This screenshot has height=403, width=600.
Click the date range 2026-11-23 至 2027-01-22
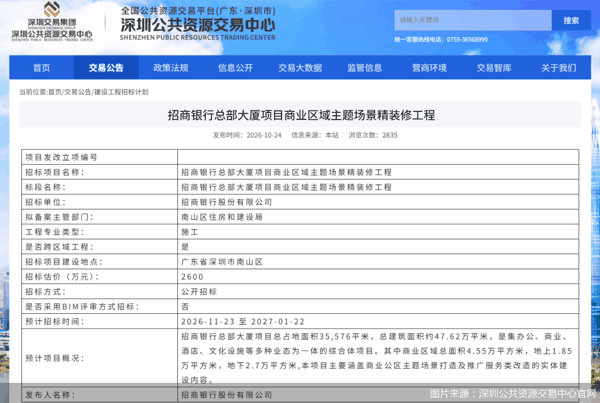[x=243, y=321]
